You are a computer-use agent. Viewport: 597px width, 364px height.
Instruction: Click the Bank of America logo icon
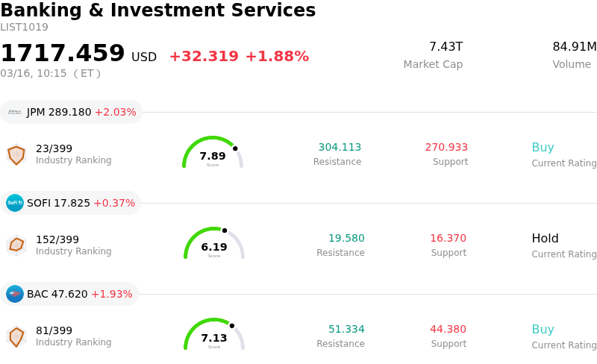(15, 294)
